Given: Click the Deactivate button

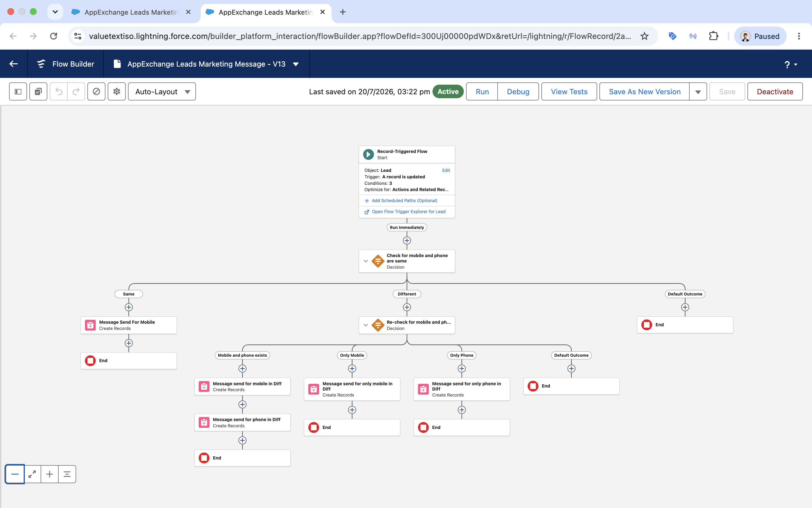Looking at the screenshot, I should (x=775, y=91).
